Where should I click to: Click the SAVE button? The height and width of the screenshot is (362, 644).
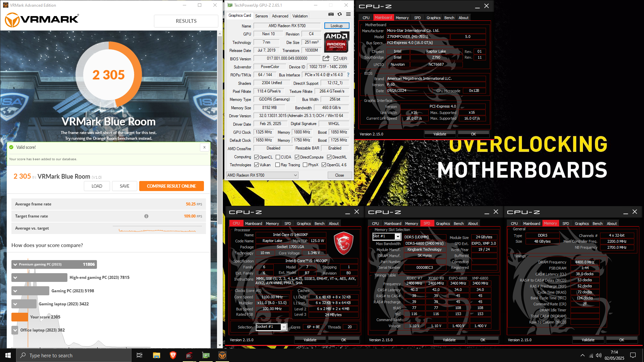point(124,186)
